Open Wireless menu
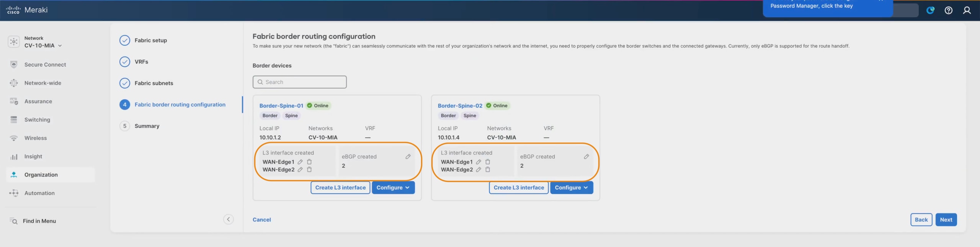 (36, 138)
